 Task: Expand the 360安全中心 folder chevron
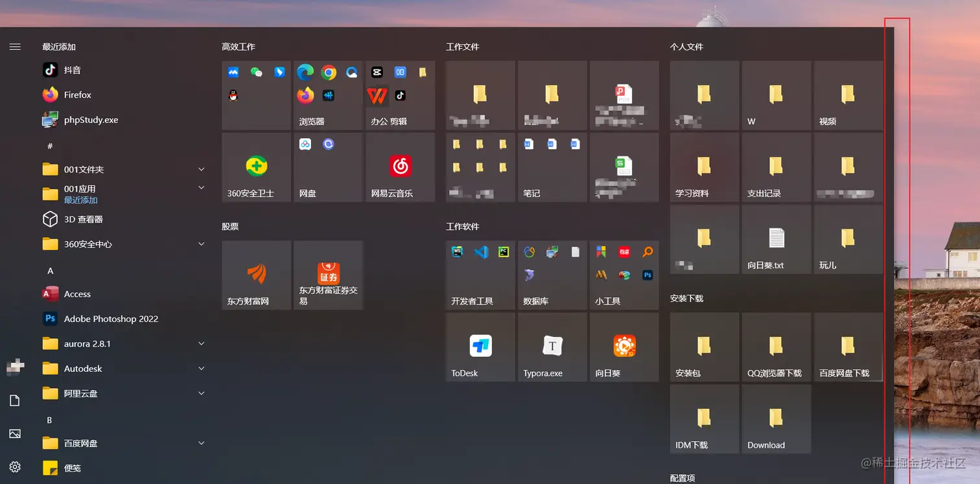point(201,244)
